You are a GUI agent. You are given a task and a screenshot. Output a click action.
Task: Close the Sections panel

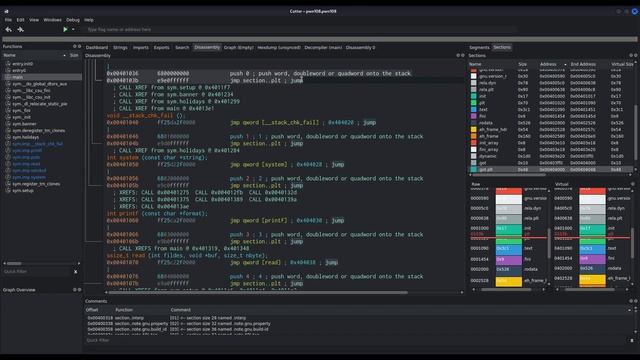click(x=636, y=56)
